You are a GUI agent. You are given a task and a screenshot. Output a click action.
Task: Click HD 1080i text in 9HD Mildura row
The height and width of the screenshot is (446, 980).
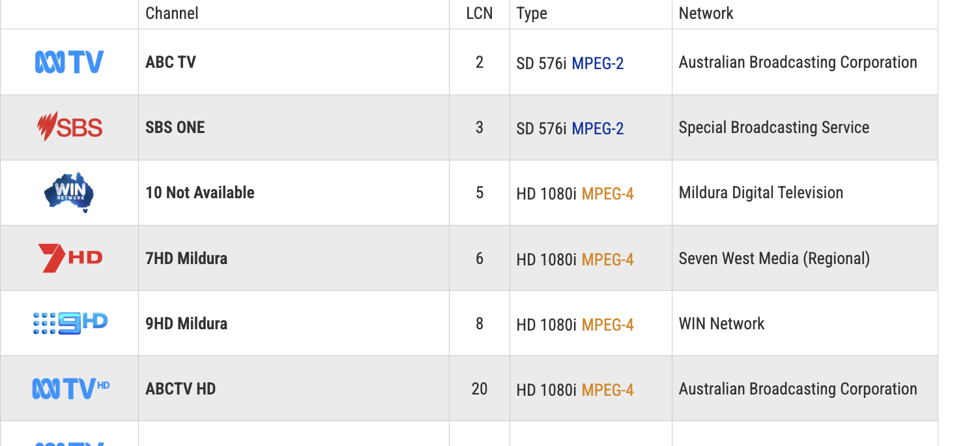pyautogui.click(x=547, y=325)
